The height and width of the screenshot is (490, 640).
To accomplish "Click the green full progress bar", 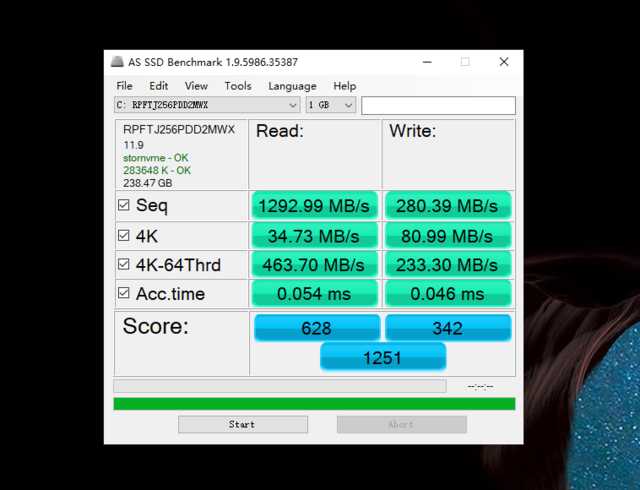I will (314, 404).
